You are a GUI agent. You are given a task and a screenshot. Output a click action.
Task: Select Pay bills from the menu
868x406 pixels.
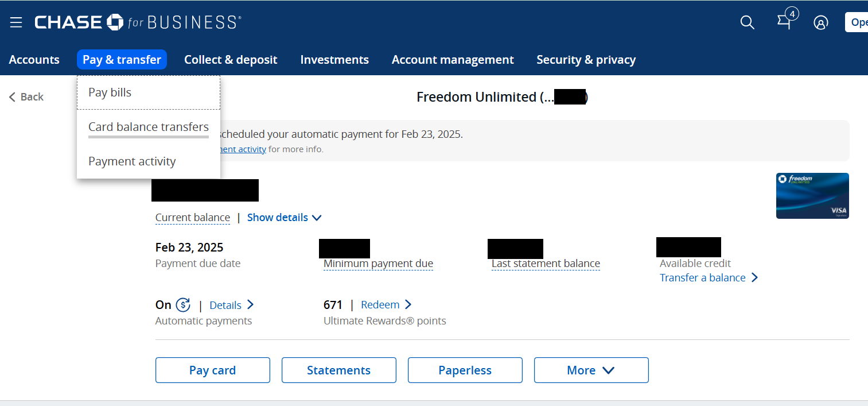coord(110,92)
